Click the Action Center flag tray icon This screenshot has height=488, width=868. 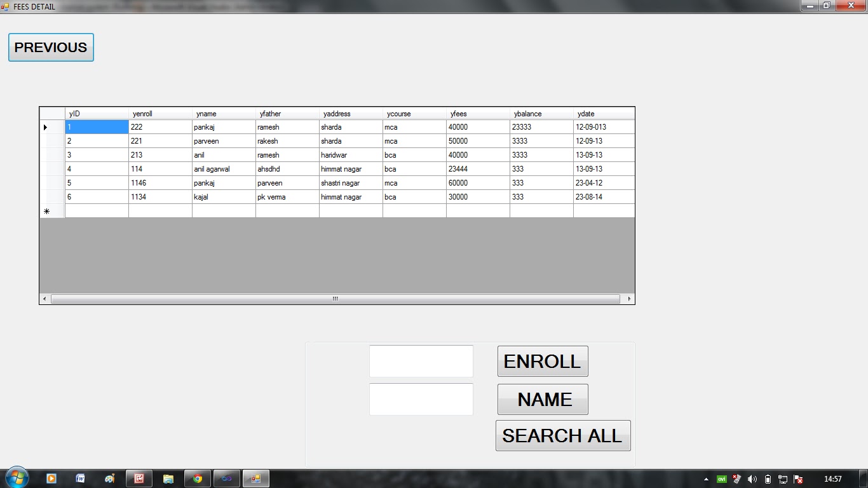click(x=799, y=479)
